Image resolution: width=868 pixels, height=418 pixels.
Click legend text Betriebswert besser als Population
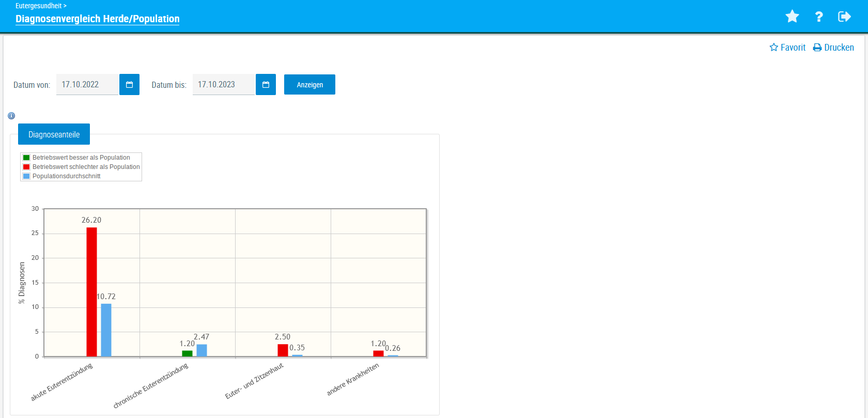(x=81, y=158)
